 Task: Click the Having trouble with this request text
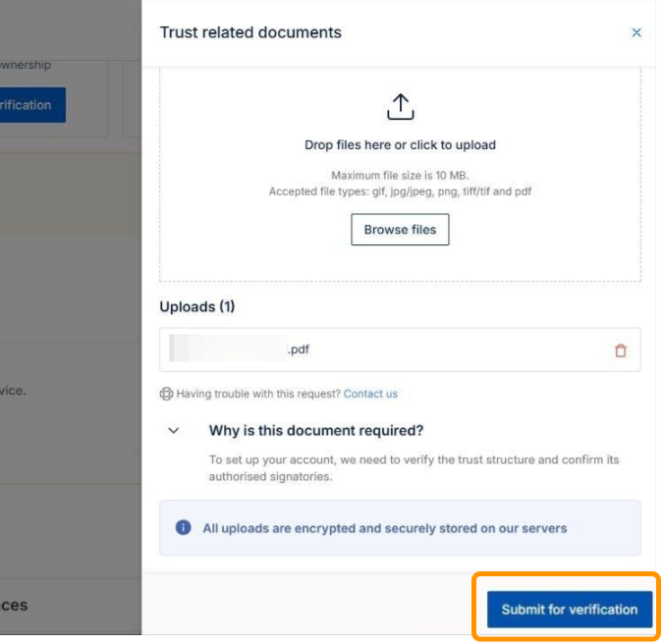pos(258,394)
